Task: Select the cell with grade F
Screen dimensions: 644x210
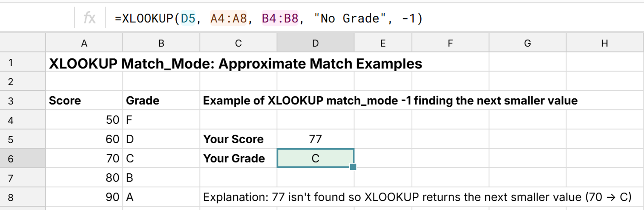Action: pos(161,120)
